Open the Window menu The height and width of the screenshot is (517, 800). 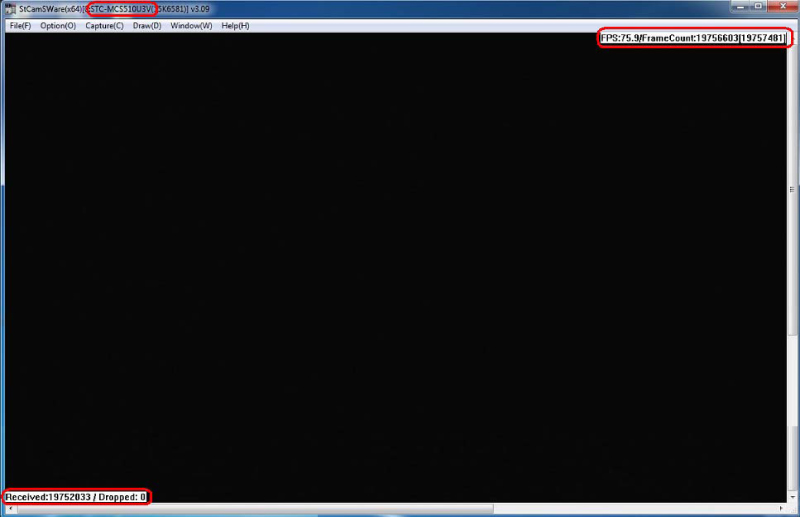tap(191, 25)
